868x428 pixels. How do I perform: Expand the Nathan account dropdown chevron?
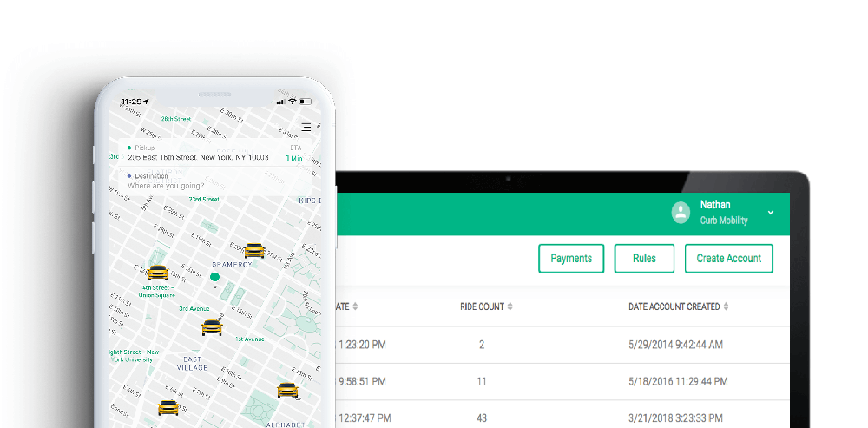pos(771,213)
